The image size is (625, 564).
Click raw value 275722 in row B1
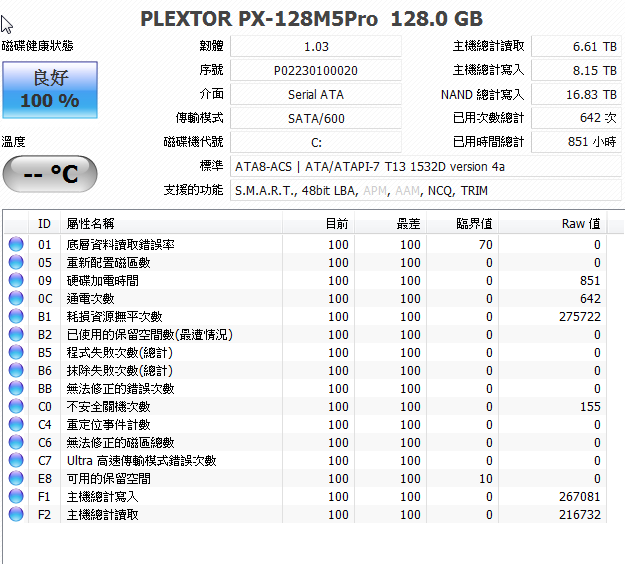[580, 316]
